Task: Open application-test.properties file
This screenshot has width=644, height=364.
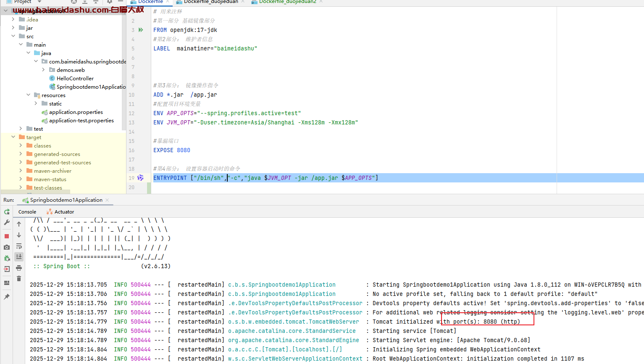Action: 81,120
